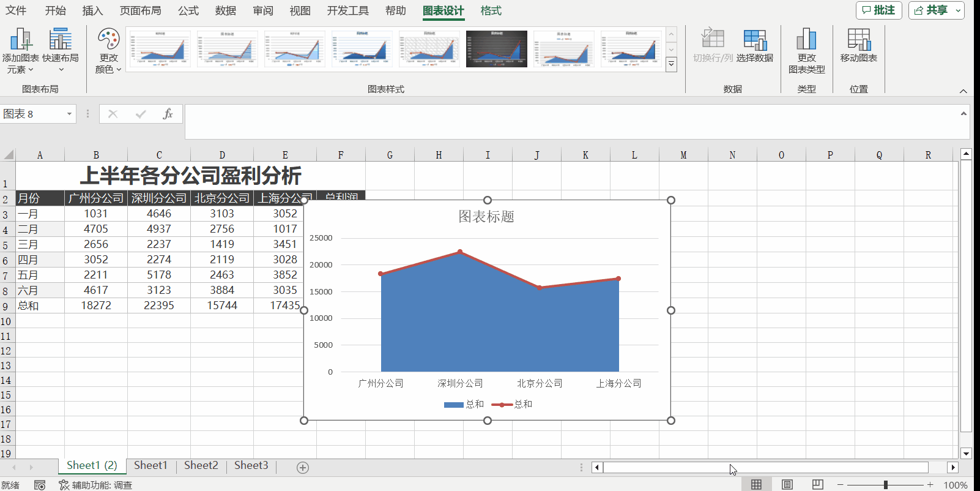Open the 快速布局 gallery
The image size is (980, 491).
60,50
